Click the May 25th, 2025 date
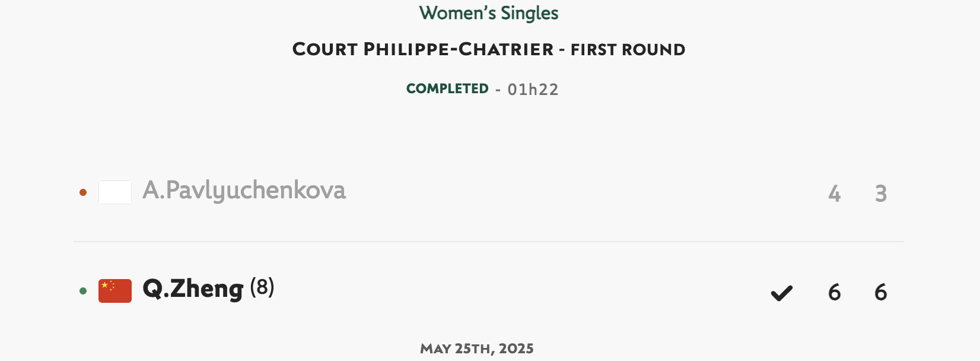This screenshot has height=361, width=980. (x=477, y=349)
